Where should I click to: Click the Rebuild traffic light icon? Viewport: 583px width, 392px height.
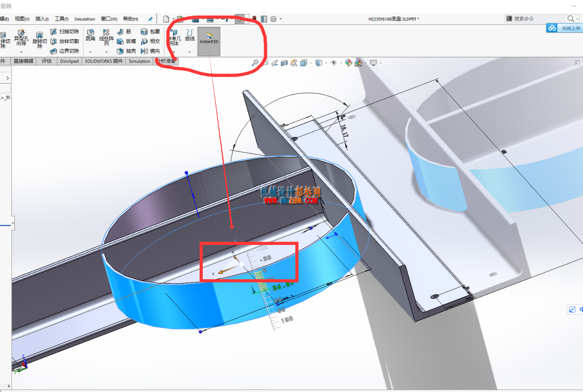pos(254,19)
